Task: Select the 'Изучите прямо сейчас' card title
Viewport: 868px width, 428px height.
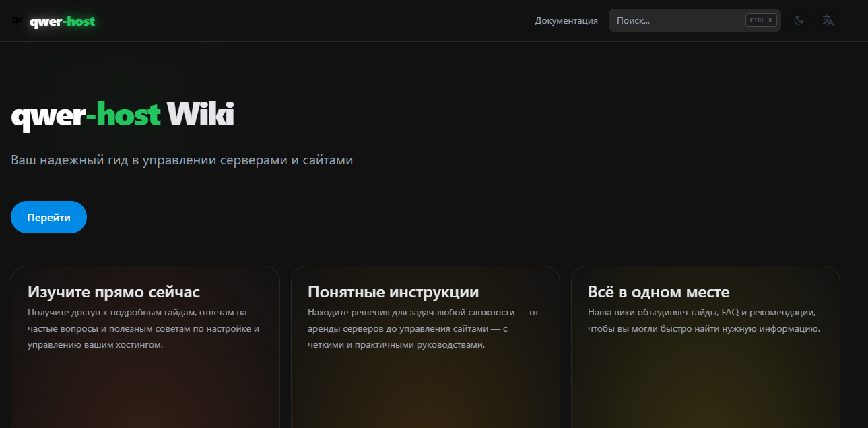Action: [113, 292]
